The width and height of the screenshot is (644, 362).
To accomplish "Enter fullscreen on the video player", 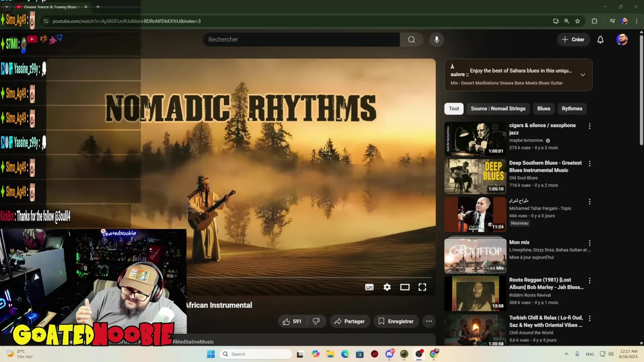I will [x=422, y=287].
